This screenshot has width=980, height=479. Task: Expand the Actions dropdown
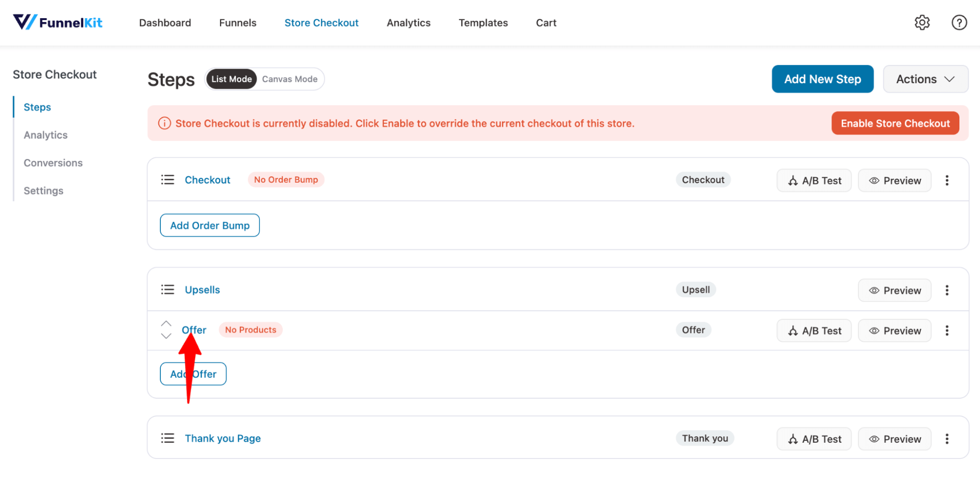coord(925,79)
